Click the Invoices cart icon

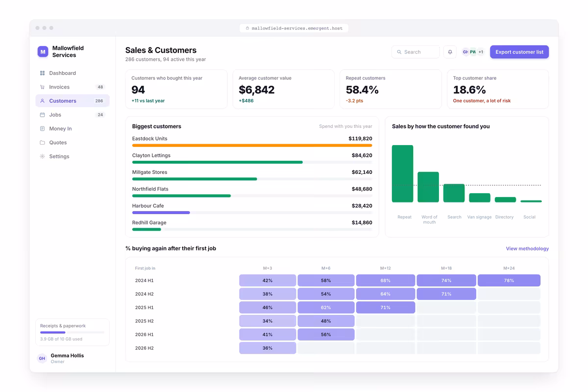(x=42, y=87)
